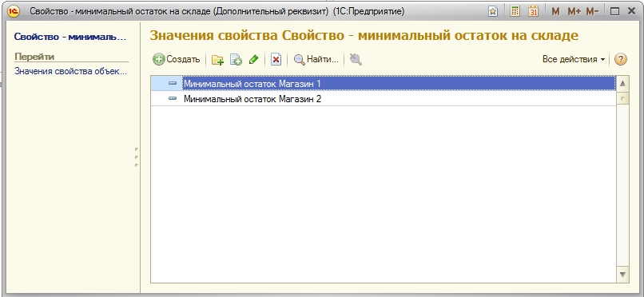The width and height of the screenshot is (644, 297).
Task: Open the Найти... search
Action: pyautogui.click(x=316, y=60)
